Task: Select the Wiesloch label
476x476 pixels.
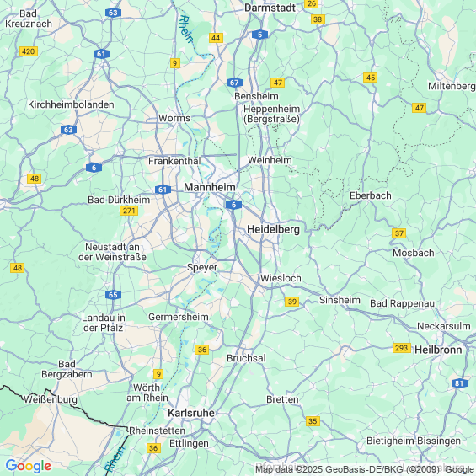Action: (x=281, y=278)
